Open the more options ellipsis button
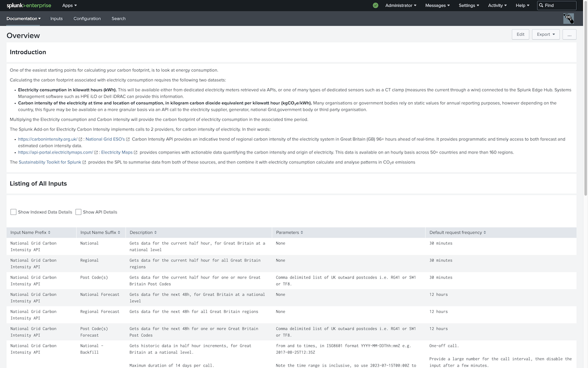The width and height of the screenshot is (588, 368). (569, 34)
